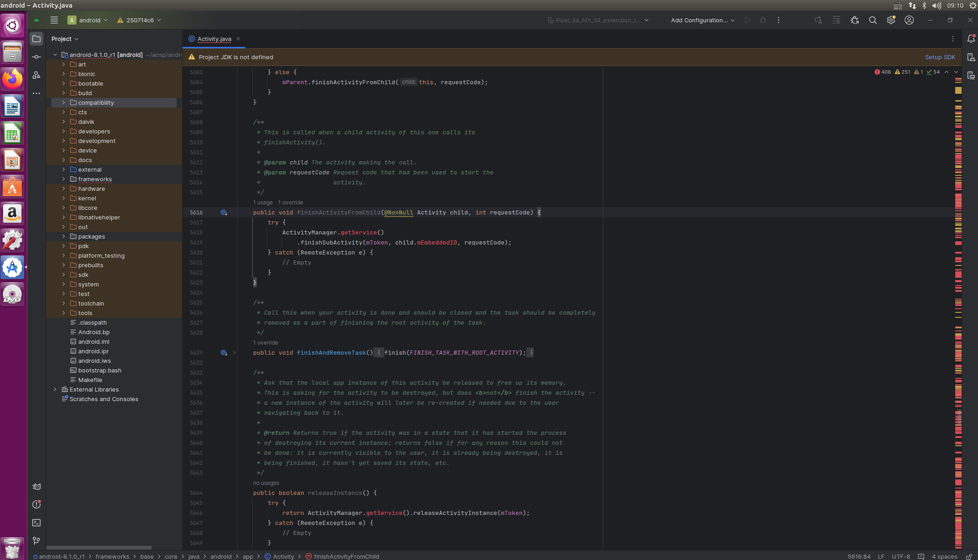Click the Run button in toolbar
Screen dimensions: 978x560
748,20
